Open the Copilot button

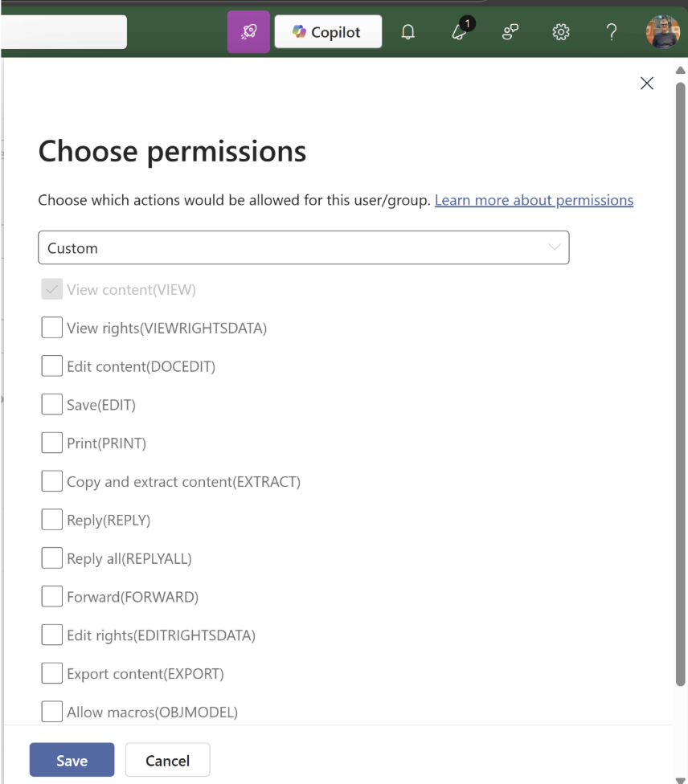point(328,32)
